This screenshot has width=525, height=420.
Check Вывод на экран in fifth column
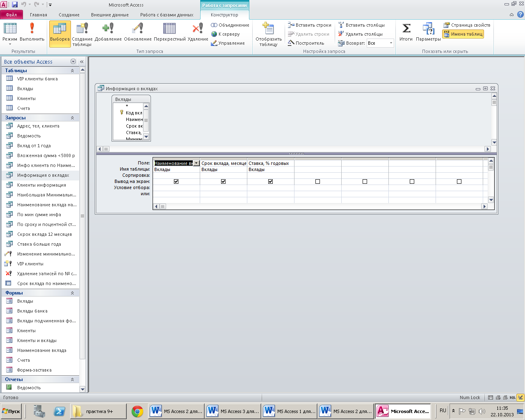coord(365,181)
